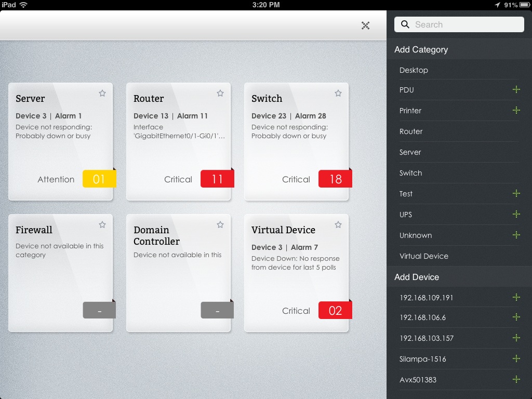
Task: Open the red 02 Critical badge
Action: (x=335, y=310)
